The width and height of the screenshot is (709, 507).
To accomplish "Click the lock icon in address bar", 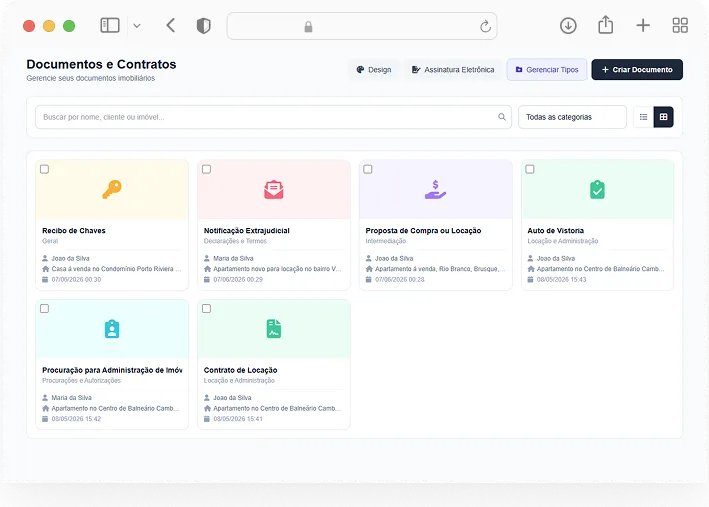I will point(308,27).
